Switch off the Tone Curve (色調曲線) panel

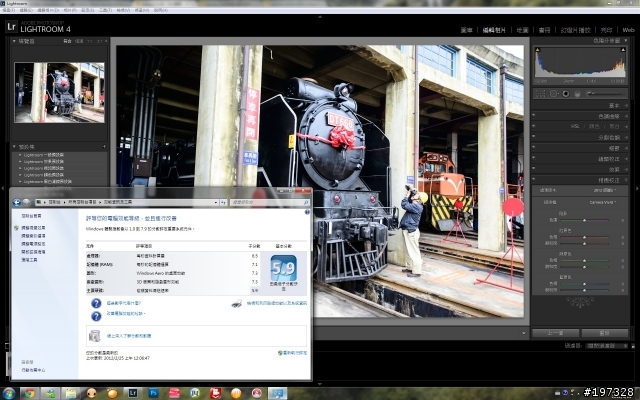point(534,116)
